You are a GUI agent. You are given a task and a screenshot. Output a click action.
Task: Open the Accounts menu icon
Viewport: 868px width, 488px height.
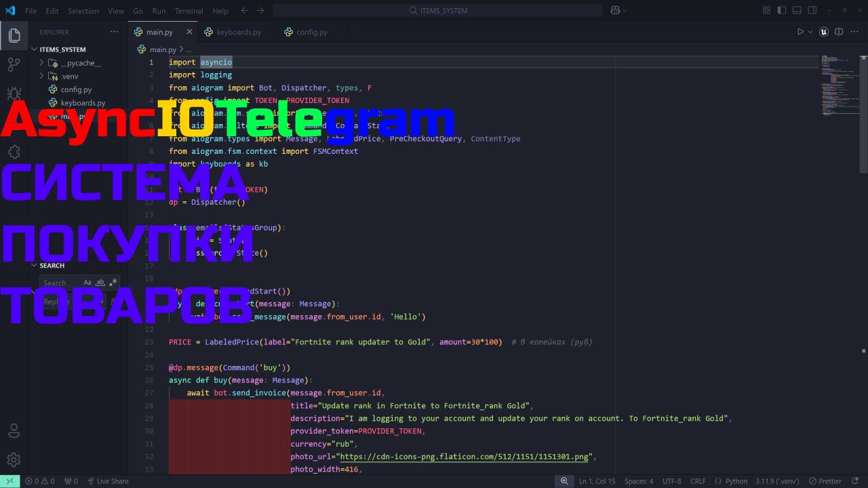[14, 431]
